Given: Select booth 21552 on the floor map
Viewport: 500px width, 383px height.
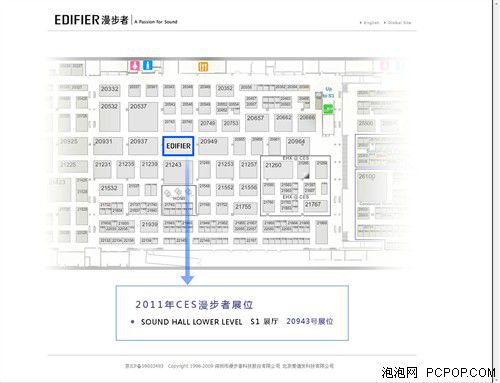Looking at the screenshot, I should pos(225,189).
